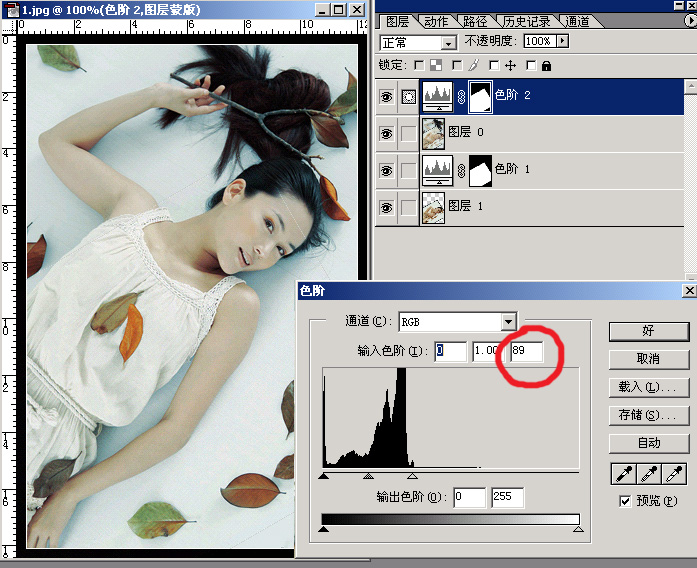Click the 色阶 1 levels adjustment icon

click(x=438, y=170)
